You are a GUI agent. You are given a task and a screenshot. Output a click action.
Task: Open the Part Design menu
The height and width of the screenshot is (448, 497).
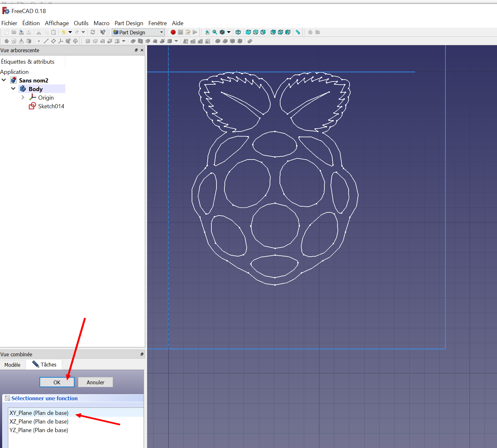[x=129, y=23]
